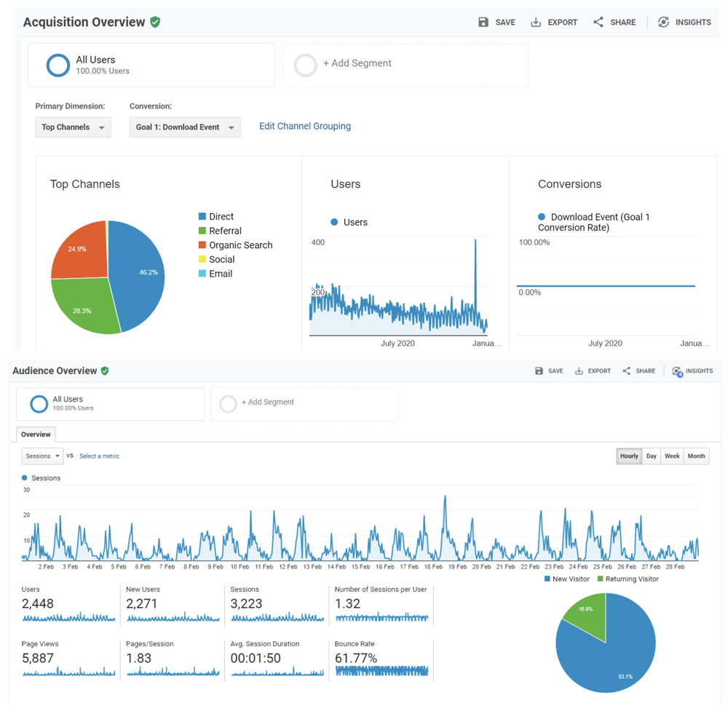
Task: Click the Sessions per User value 1.32
Action: tap(348, 603)
